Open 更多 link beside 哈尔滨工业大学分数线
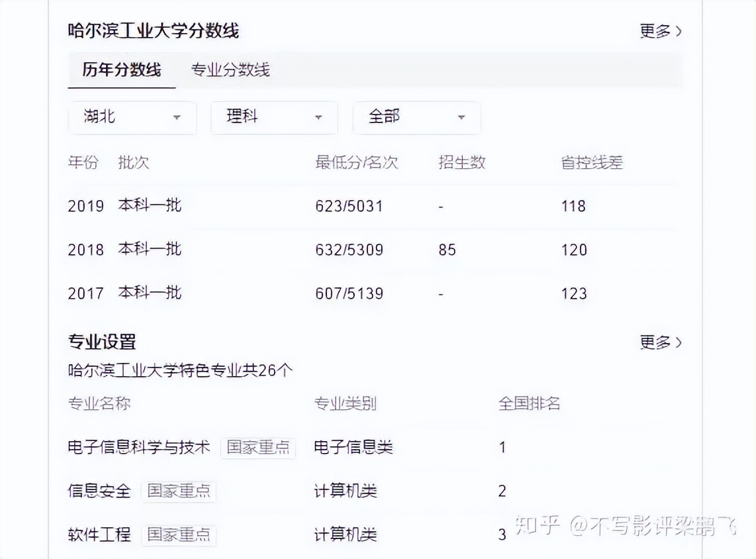Viewport: 756px width, 559px height. point(661,31)
